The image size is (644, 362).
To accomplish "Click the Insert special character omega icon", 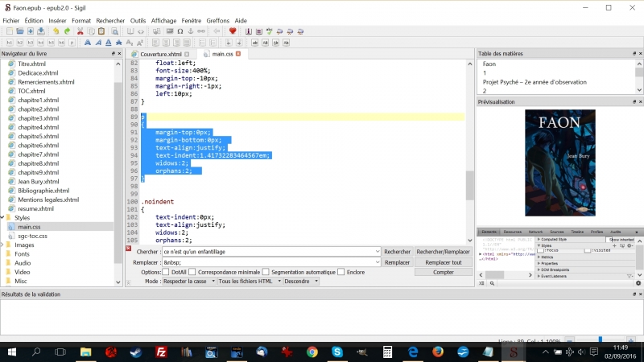I will [180, 31].
